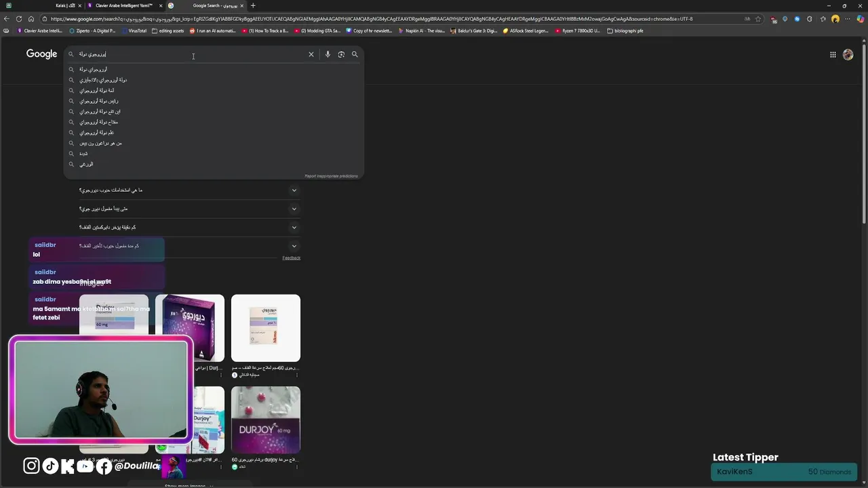Image resolution: width=868 pixels, height=488 pixels.
Task: Select the third search suggestion in the list
Action: click(214, 90)
